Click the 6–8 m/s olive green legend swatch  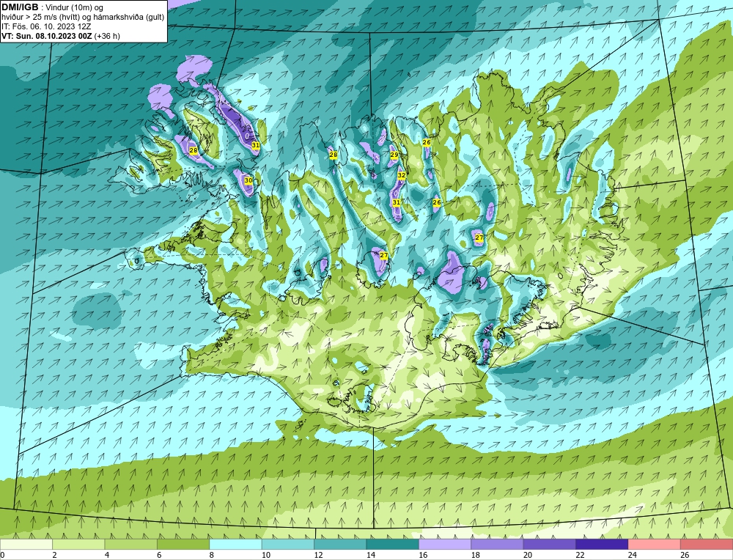pos(183,544)
